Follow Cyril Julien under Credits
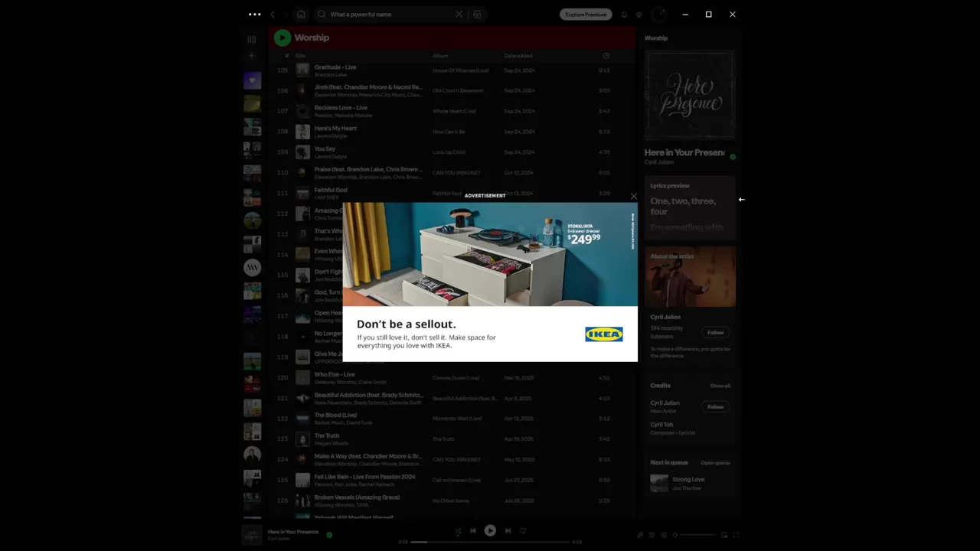 [715, 407]
